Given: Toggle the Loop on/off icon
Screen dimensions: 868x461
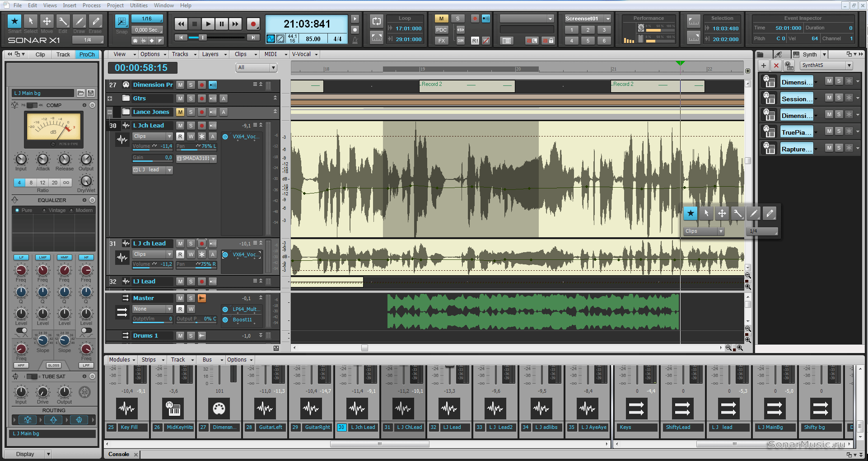Looking at the screenshot, I should [376, 21].
